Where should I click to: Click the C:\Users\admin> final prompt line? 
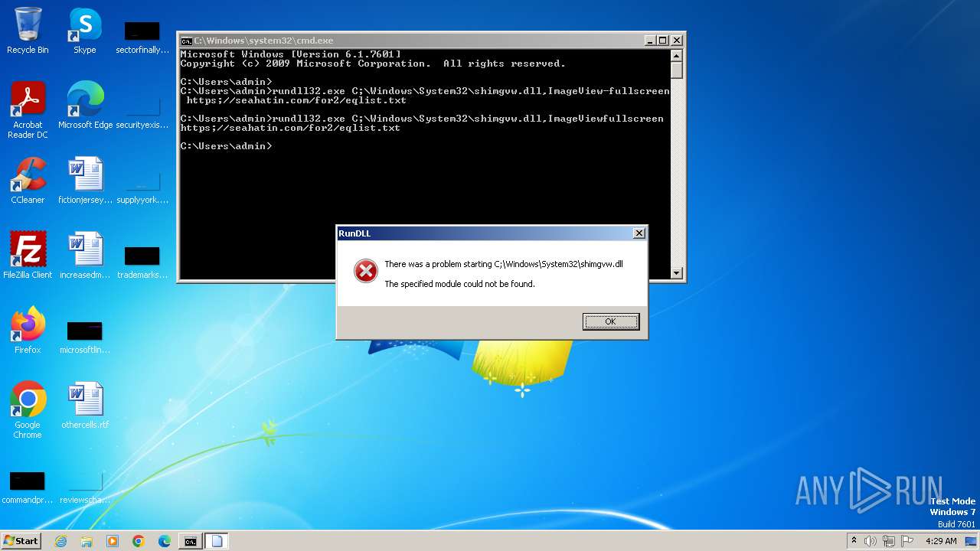(226, 146)
